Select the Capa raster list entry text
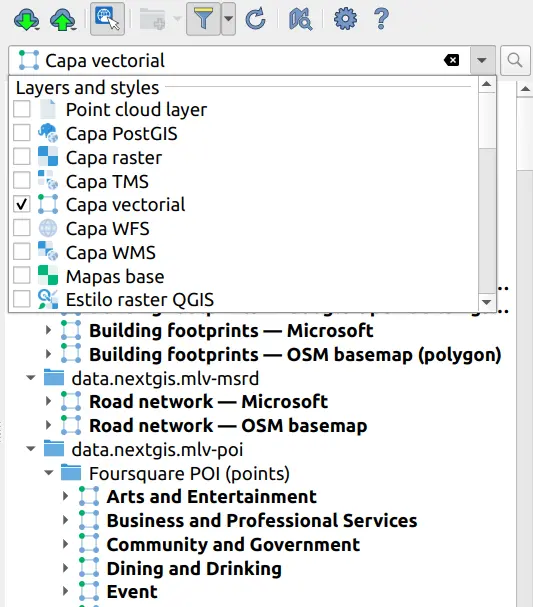The width and height of the screenshot is (533, 607). [114, 158]
